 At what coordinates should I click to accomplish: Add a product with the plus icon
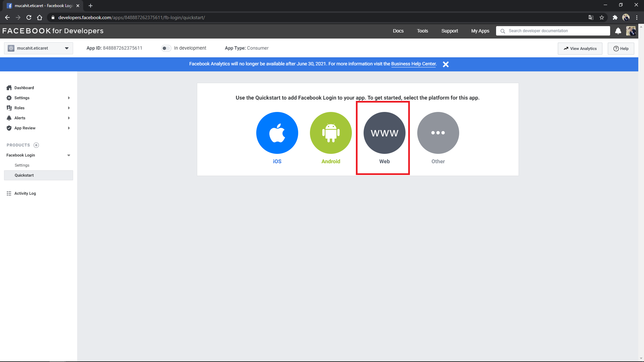[36, 145]
